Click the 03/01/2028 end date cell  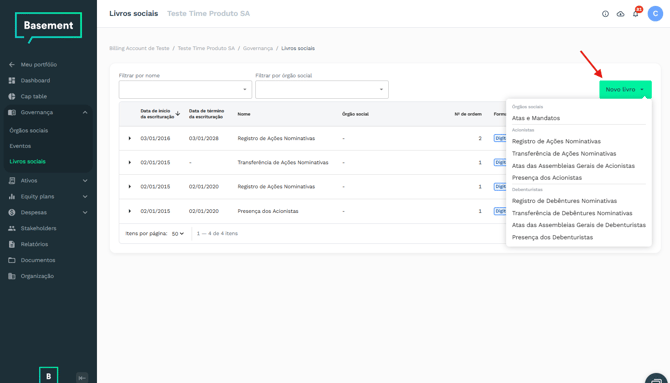click(204, 138)
